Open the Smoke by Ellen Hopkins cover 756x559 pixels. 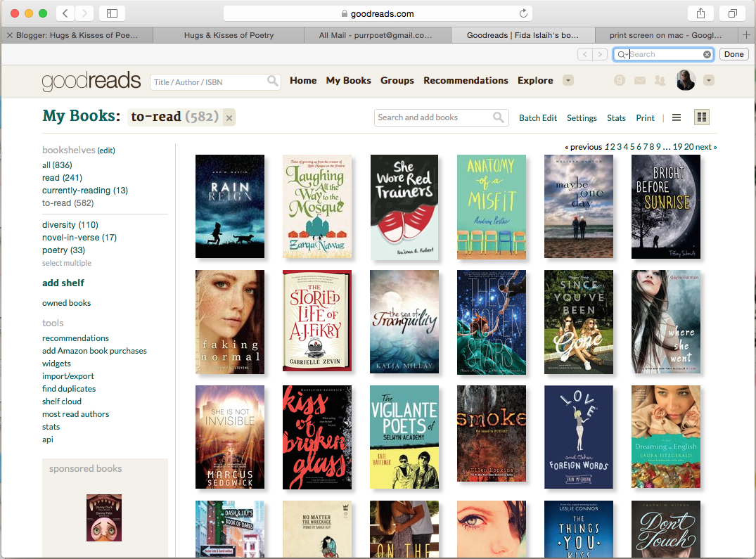(x=492, y=433)
